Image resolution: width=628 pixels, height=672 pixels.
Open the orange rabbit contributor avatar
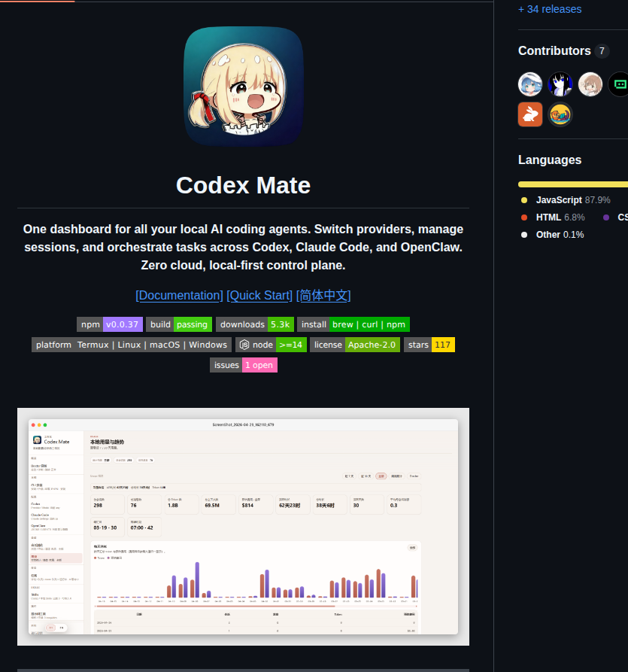coord(530,114)
